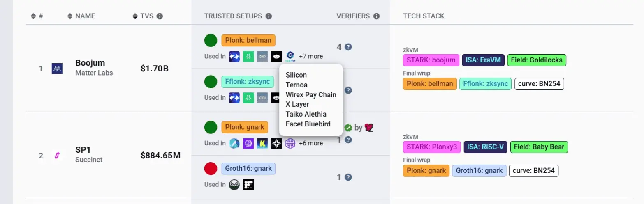Click red circle beside Groth16: gnark
Image resolution: width=644 pixels, height=204 pixels.
(211, 169)
